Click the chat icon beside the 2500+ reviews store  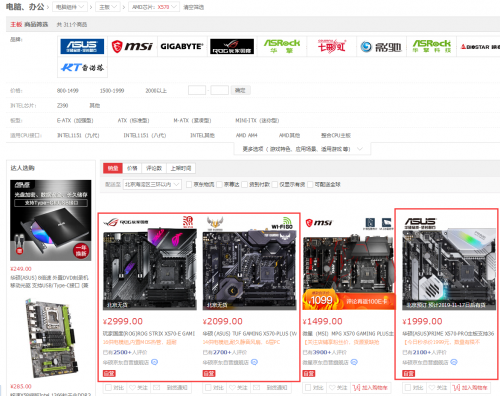(x=154, y=362)
